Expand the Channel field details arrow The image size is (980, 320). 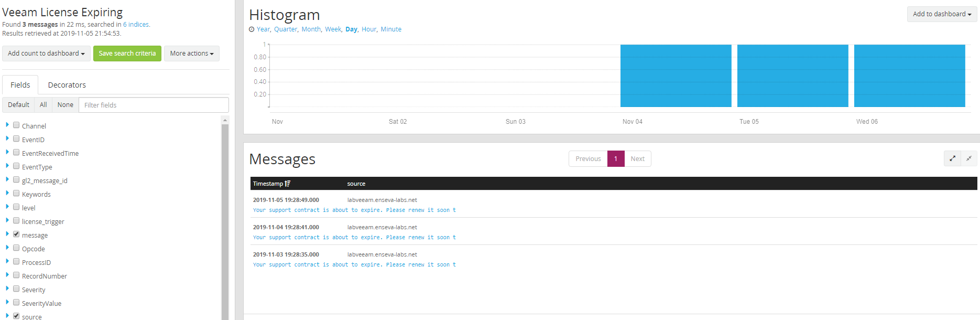pyautogui.click(x=7, y=125)
